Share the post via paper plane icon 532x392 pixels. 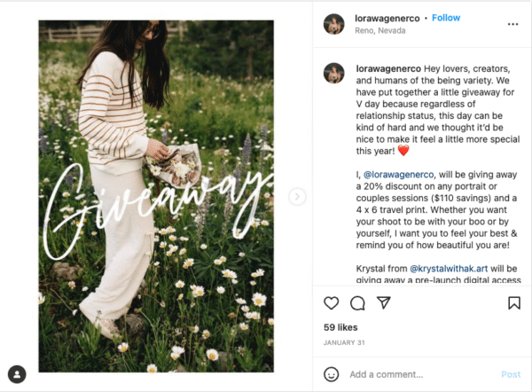click(x=384, y=302)
